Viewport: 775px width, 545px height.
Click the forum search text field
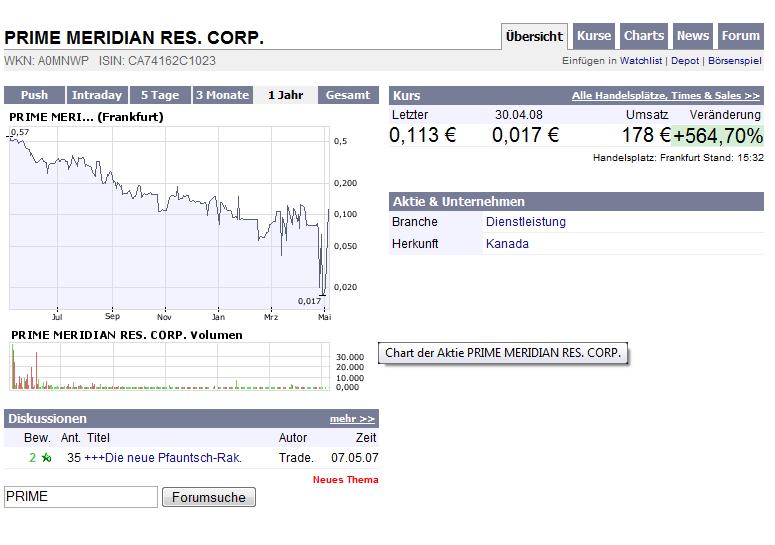coord(81,497)
